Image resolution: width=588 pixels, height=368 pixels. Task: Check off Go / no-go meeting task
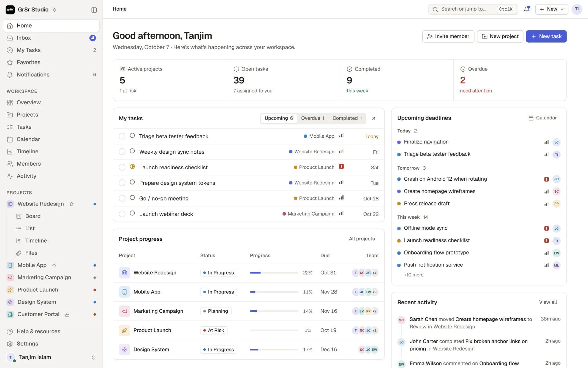(122, 198)
